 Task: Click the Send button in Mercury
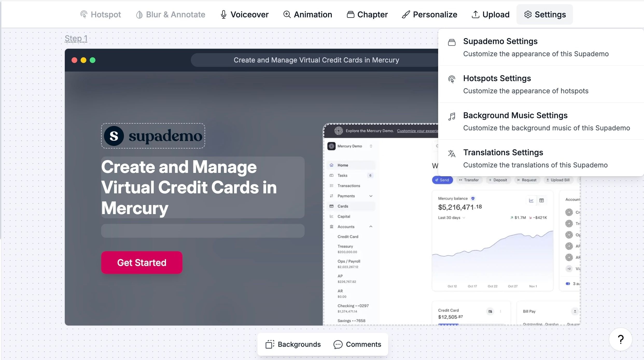point(442,180)
